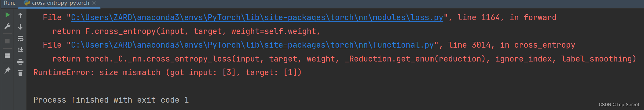Pin the Run tab
644x110 pixels.
pyautogui.click(x=8, y=70)
